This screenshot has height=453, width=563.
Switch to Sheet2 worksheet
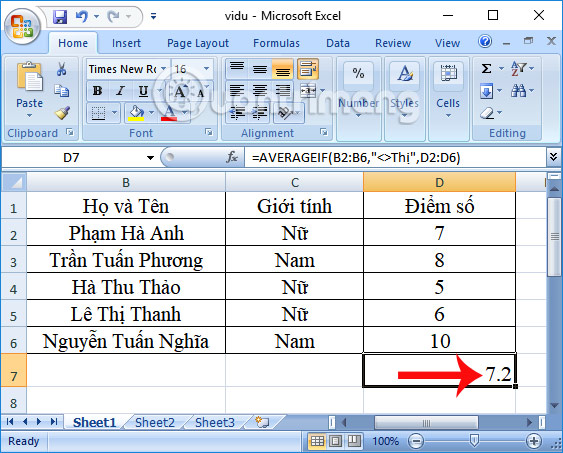point(155,422)
